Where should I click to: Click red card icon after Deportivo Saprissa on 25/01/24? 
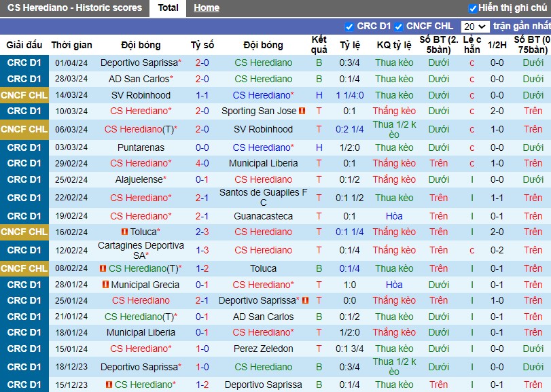click(x=305, y=300)
